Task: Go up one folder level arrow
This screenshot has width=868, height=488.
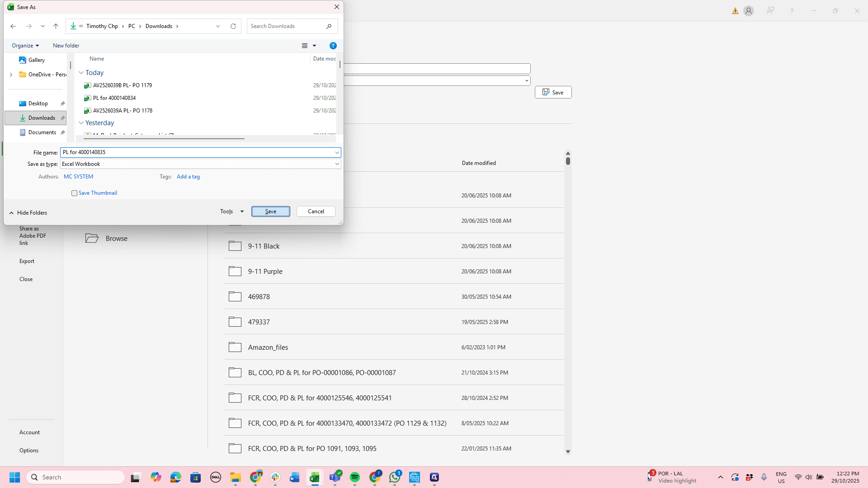Action: point(56,26)
